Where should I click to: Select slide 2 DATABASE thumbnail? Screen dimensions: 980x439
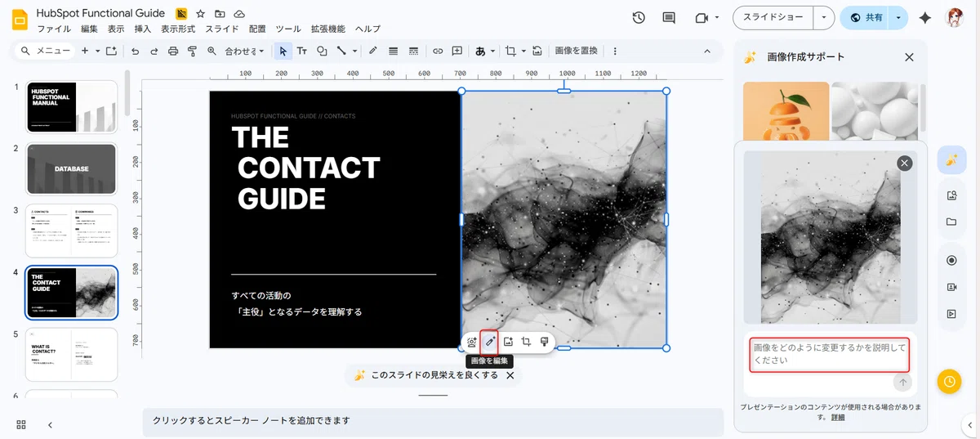(72, 169)
